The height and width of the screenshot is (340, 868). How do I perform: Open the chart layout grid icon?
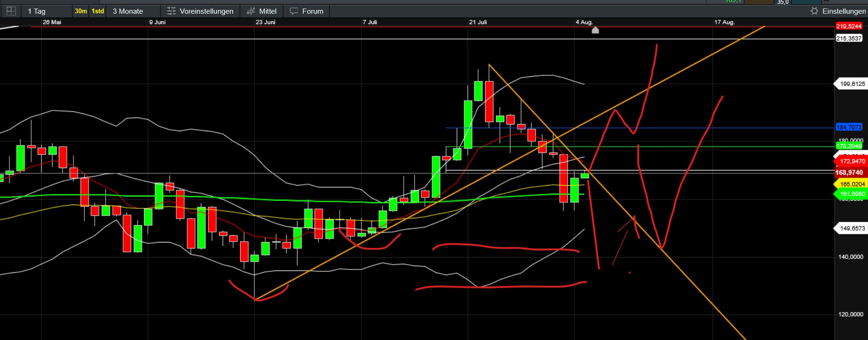coord(11,11)
